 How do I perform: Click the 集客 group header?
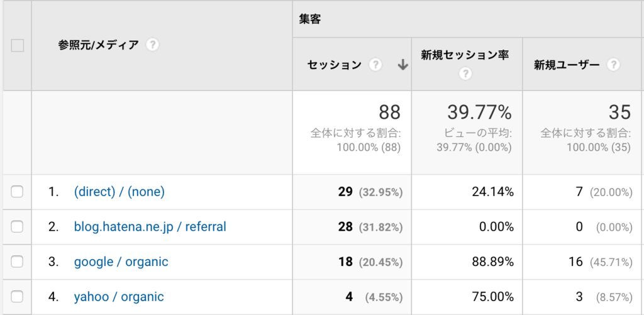(x=310, y=19)
